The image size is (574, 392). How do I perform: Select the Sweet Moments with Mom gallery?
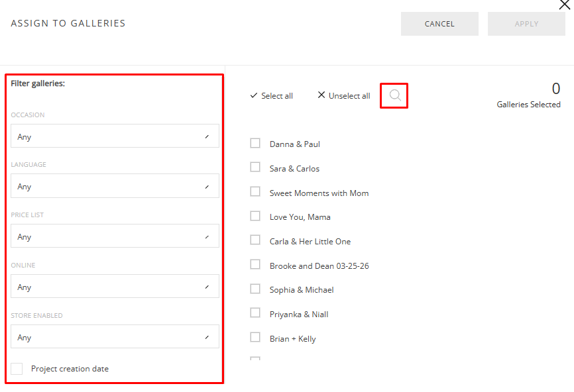[x=255, y=192]
